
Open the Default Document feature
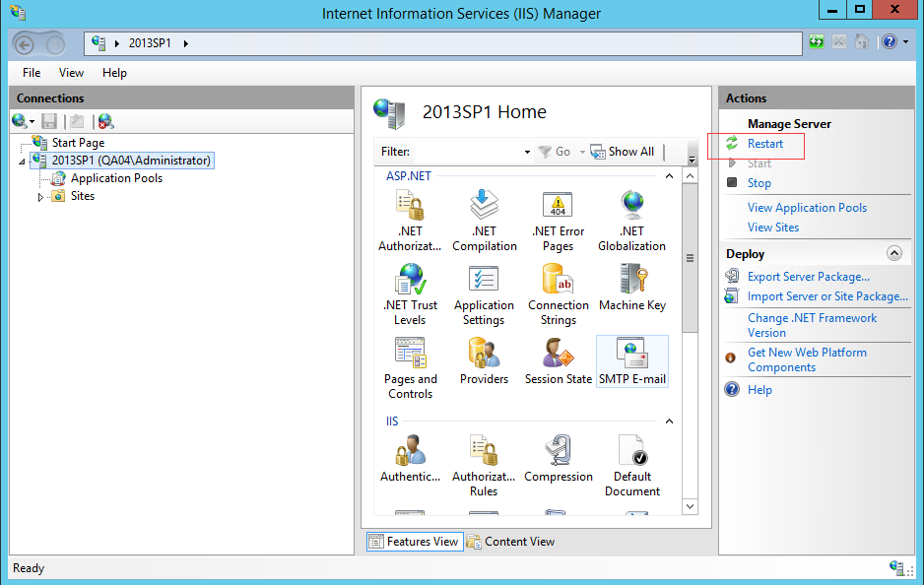631,452
